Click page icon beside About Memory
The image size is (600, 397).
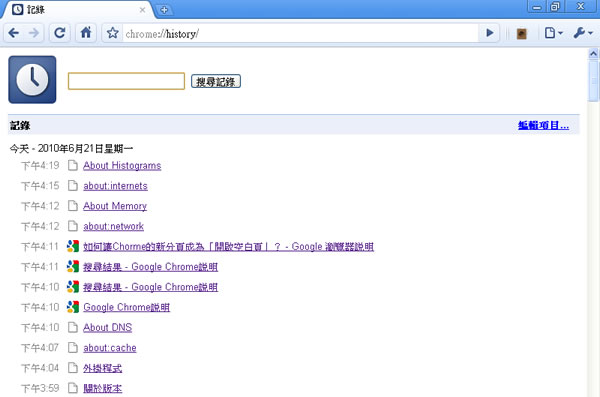click(73, 206)
